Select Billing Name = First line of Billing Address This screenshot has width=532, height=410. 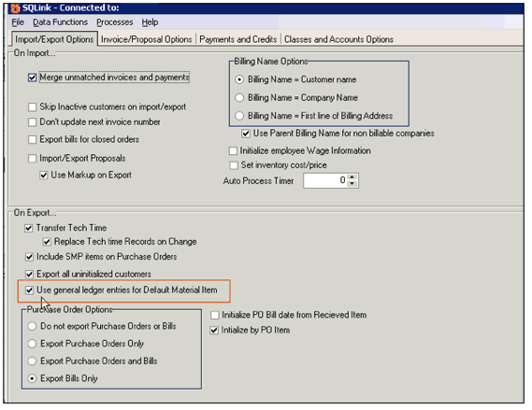(x=239, y=116)
